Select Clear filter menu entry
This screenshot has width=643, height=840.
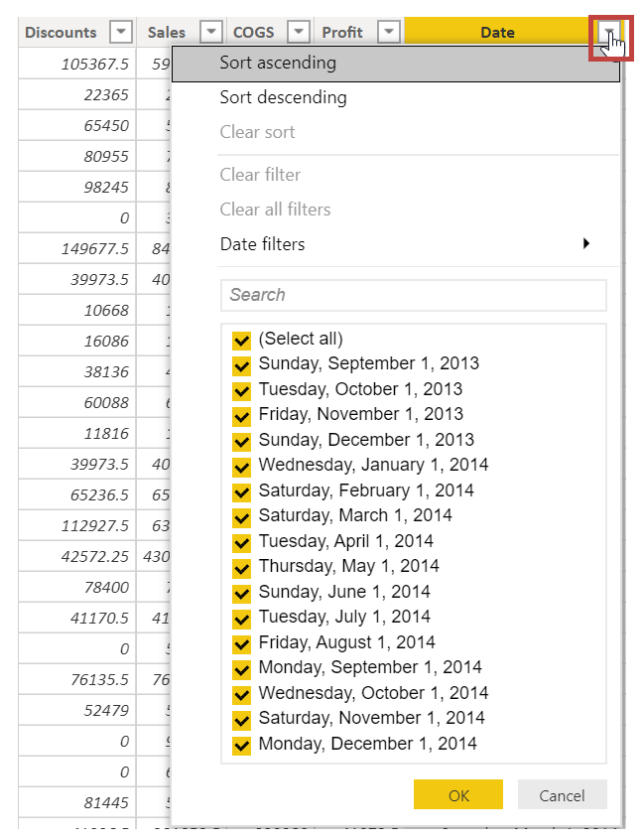click(x=396, y=175)
